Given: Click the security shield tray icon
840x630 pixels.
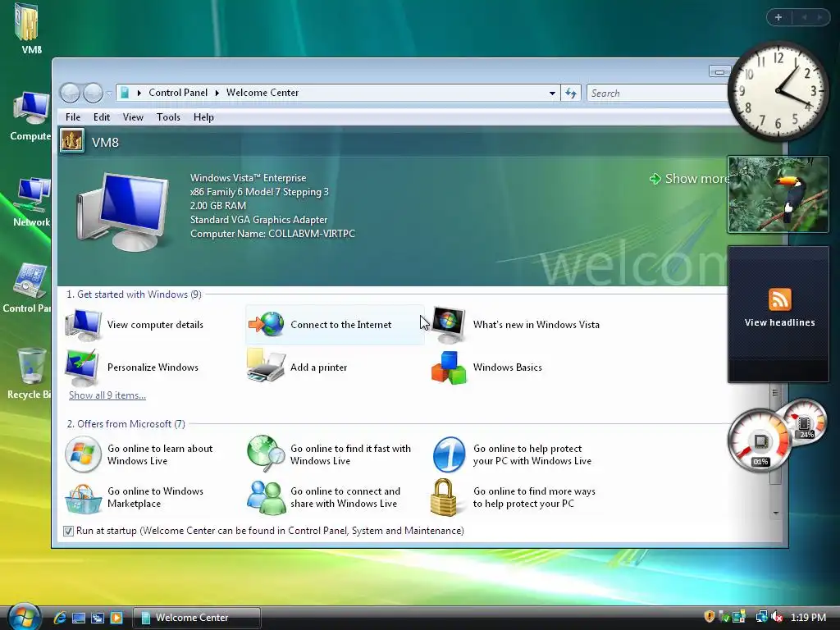Looking at the screenshot, I should click(x=710, y=617).
